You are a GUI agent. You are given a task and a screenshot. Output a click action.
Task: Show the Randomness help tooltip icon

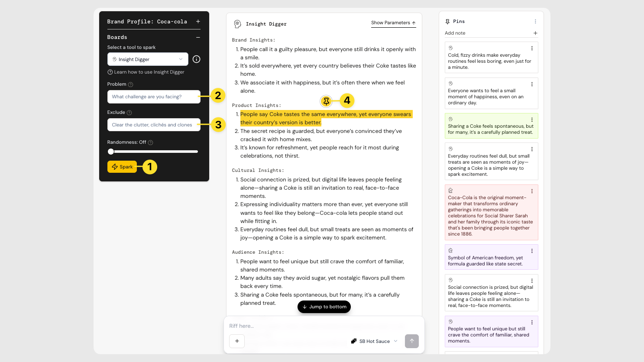[x=150, y=142]
